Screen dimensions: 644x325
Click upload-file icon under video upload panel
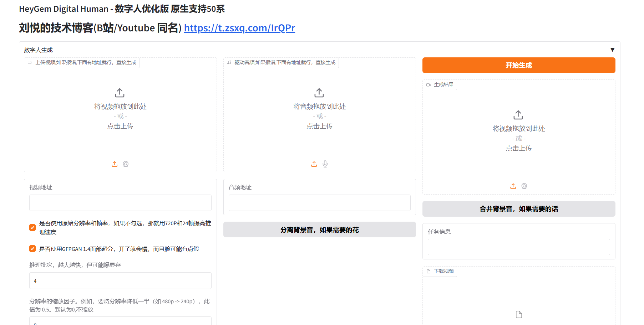[115, 164]
